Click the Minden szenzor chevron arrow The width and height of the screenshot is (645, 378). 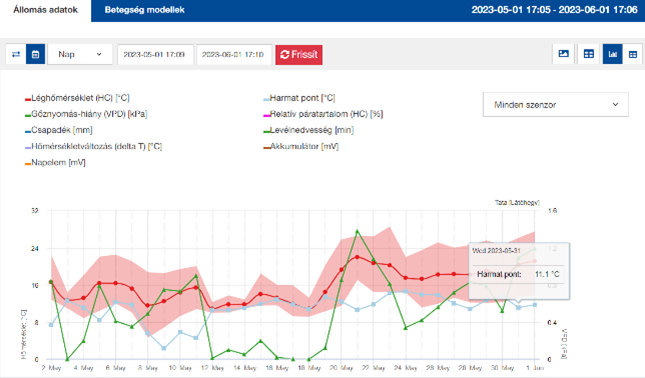pos(615,104)
